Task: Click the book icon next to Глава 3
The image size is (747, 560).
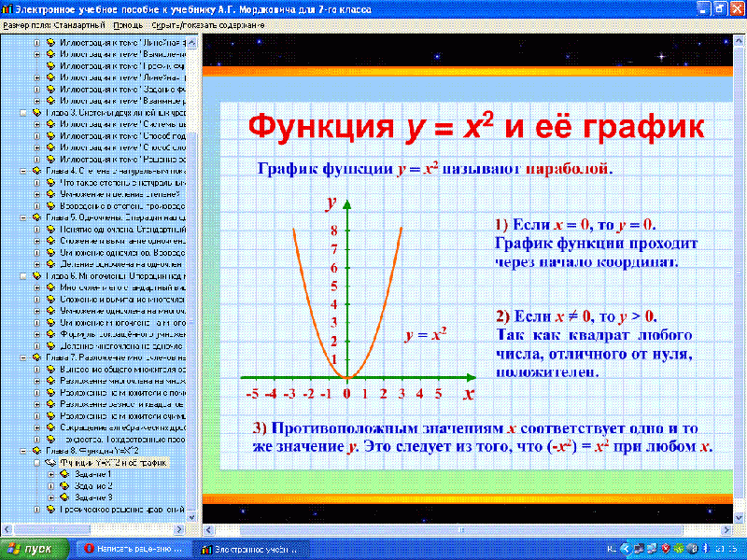Action: pos(37,112)
